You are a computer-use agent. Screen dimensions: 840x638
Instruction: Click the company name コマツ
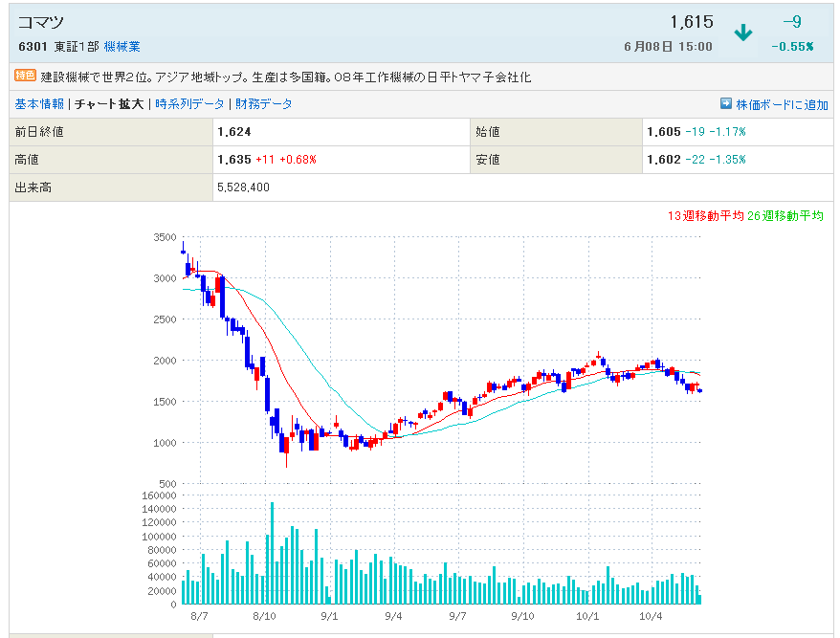41,22
